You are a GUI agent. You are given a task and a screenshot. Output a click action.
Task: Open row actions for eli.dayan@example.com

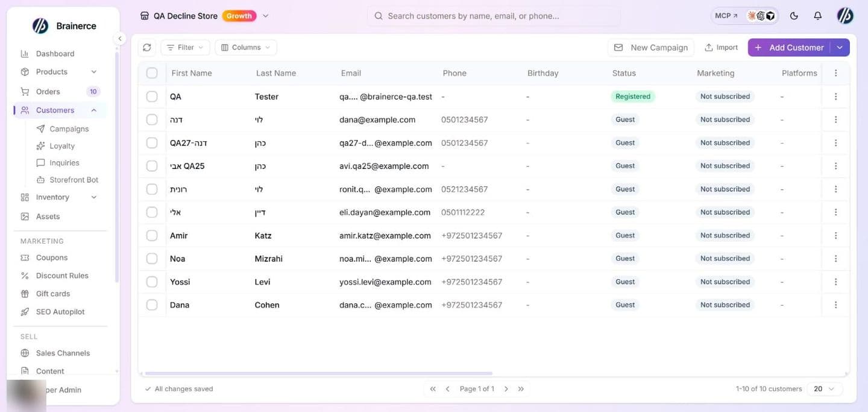[x=835, y=212]
